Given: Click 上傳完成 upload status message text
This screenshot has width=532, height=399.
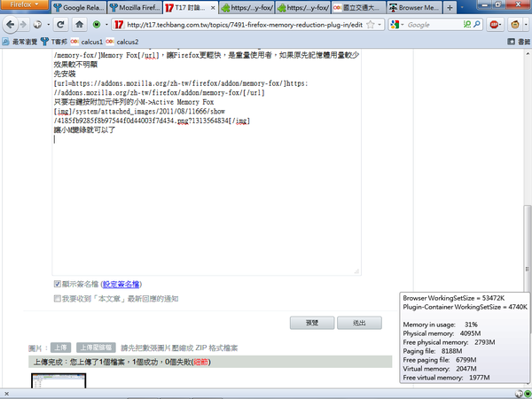Looking at the screenshot, I should pyautogui.click(x=121, y=362).
